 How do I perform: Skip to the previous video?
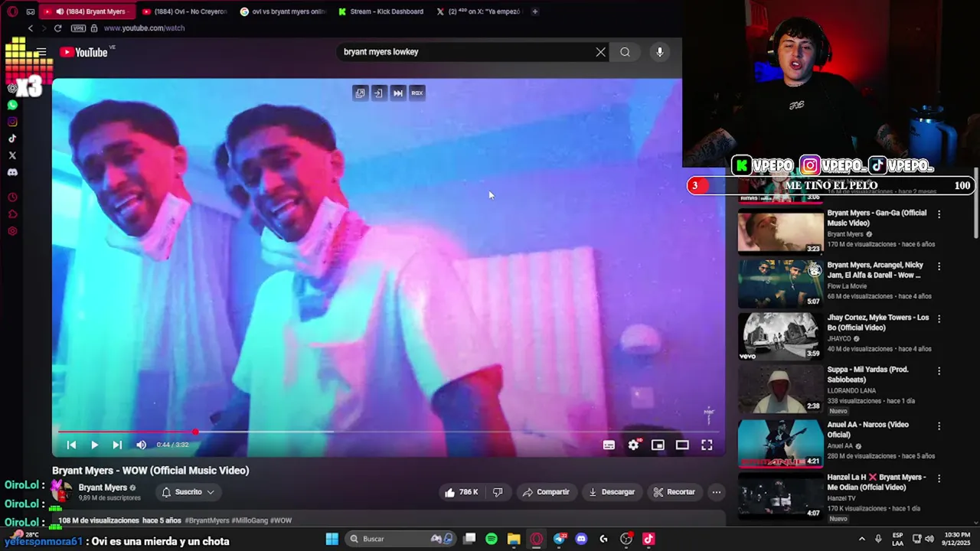(71, 445)
